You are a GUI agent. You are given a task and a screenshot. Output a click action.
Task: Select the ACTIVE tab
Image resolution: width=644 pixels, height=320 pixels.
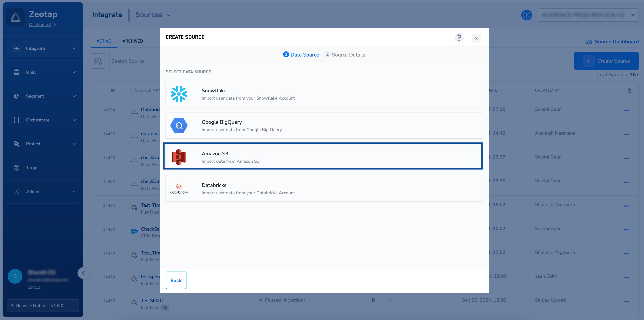coord(103,41)
